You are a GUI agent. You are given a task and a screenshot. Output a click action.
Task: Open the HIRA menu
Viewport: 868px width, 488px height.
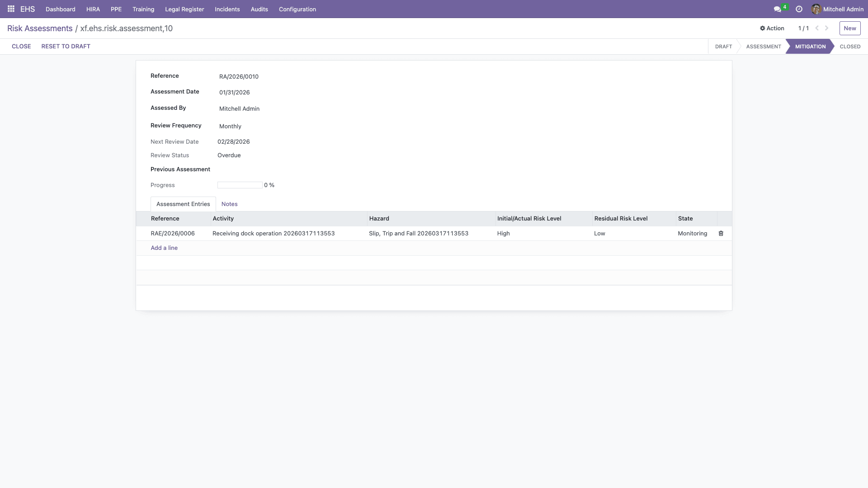click(x=93, y=9)
